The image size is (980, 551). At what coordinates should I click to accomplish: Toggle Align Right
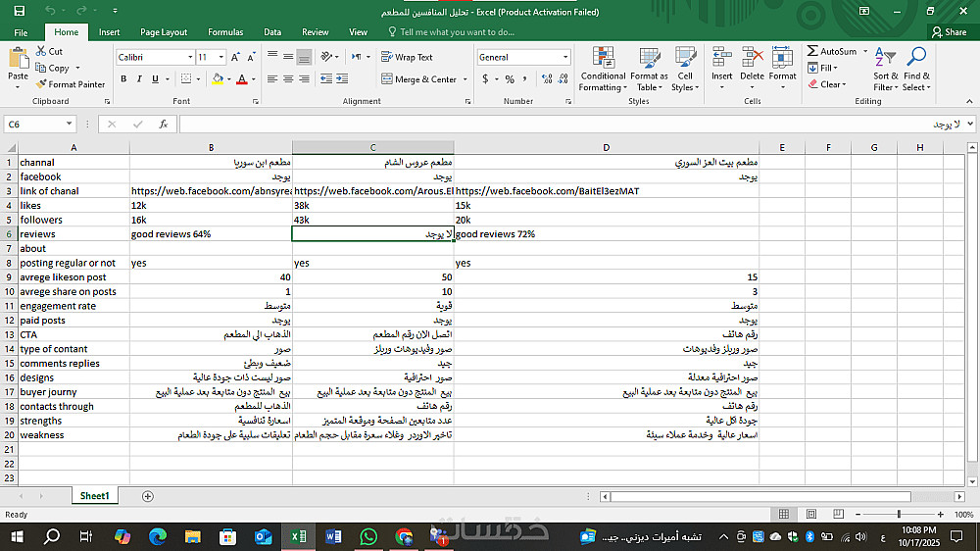pyautogui.click(x=304, y=78)
